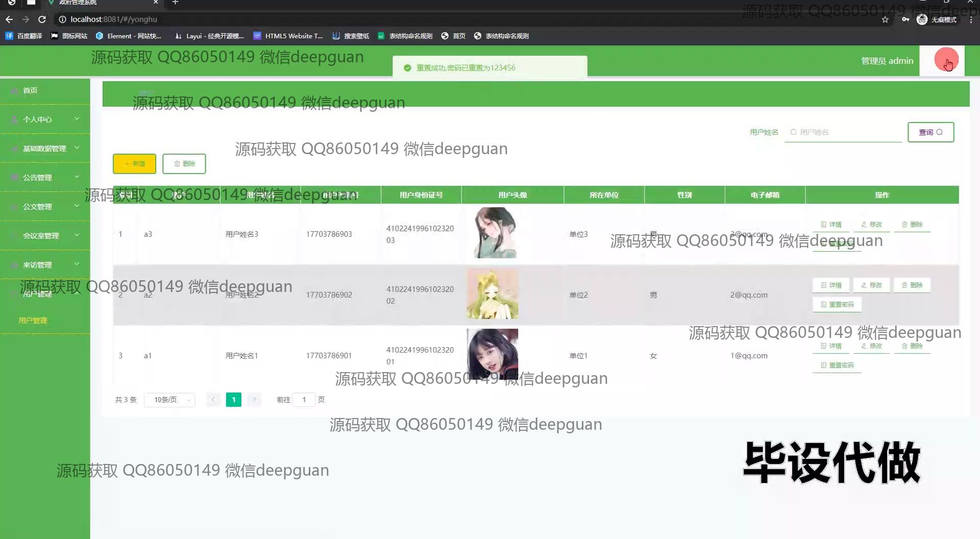Viewport: 980px width, 539px height.
Task: Click 修改 for user a2
Action: point(872,285)
